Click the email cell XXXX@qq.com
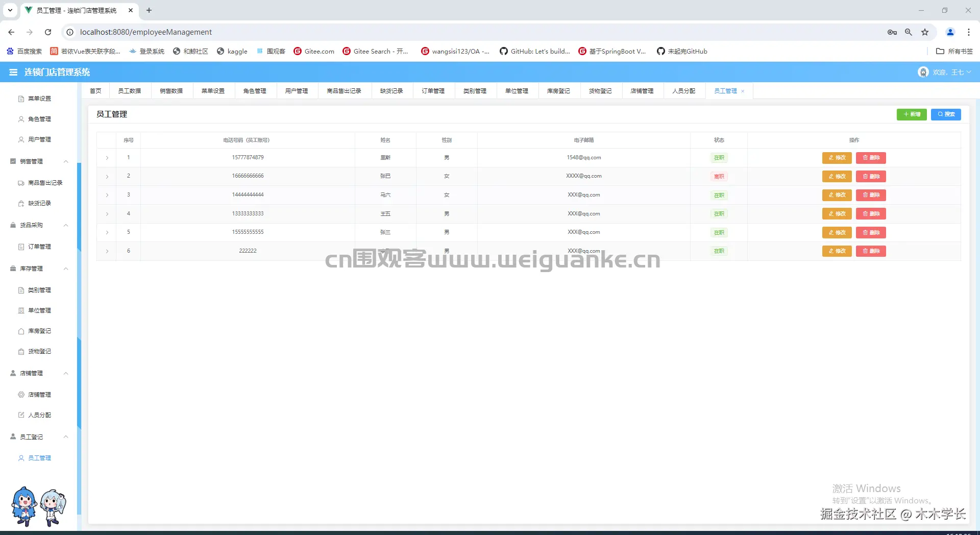The width and height of the screenshot is (980, 535). tap(584, 176)
